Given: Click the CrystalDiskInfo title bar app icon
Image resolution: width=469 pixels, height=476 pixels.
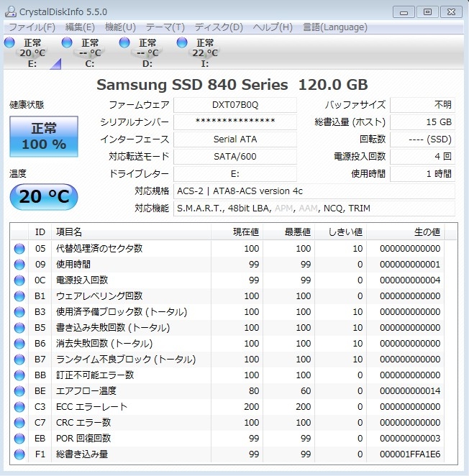Looking at the screenshot, I should [10, 12].
